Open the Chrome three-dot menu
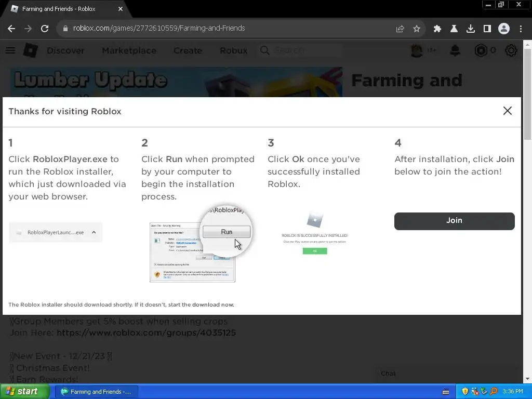 click(x=521, y=29)
